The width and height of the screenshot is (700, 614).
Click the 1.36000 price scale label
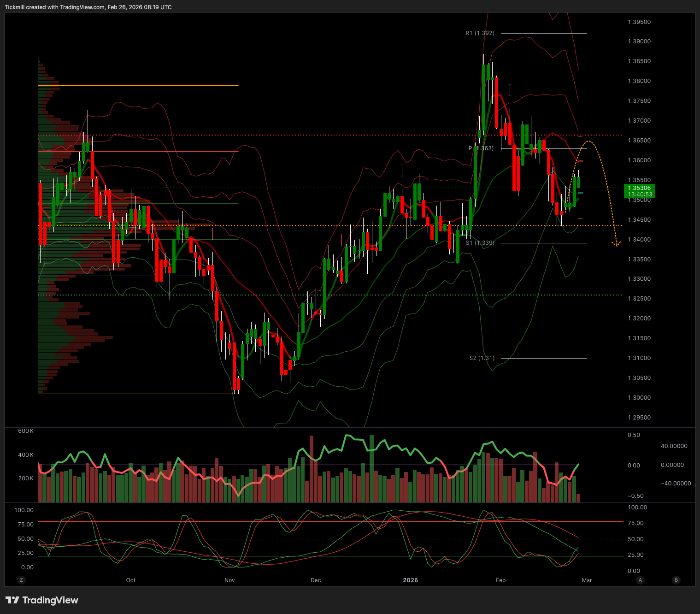pyautogui.click(x=639, y=160)
